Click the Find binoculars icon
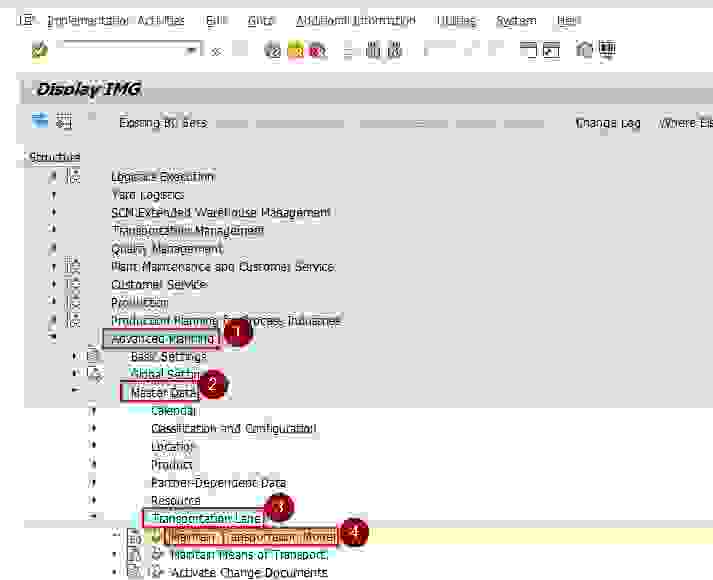This screenshot has height=580, width=713. coord(373,50)
